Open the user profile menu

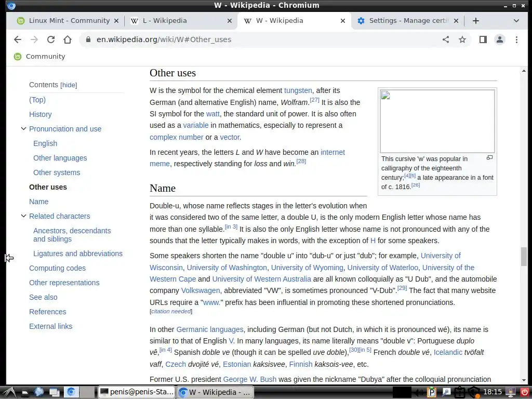(499, 39)
